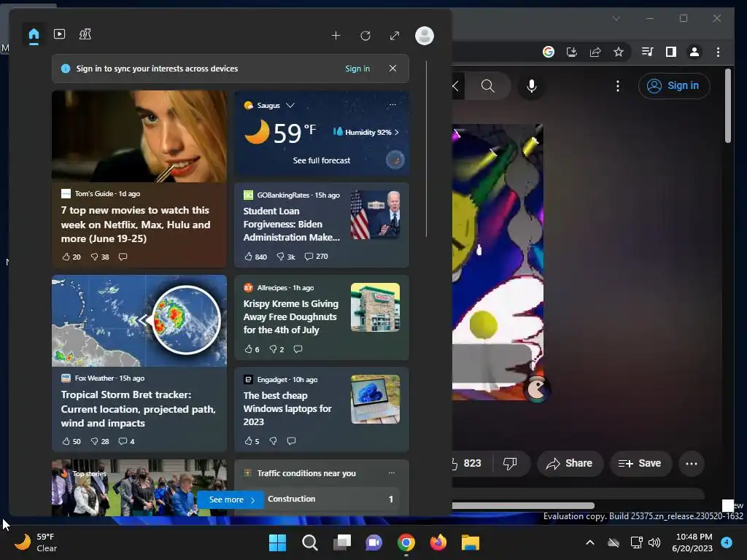This screenshot has width=747, height=560.
Task: Open more actions under YouTube video
Action: pyautogui.click(x=692, y=463)
